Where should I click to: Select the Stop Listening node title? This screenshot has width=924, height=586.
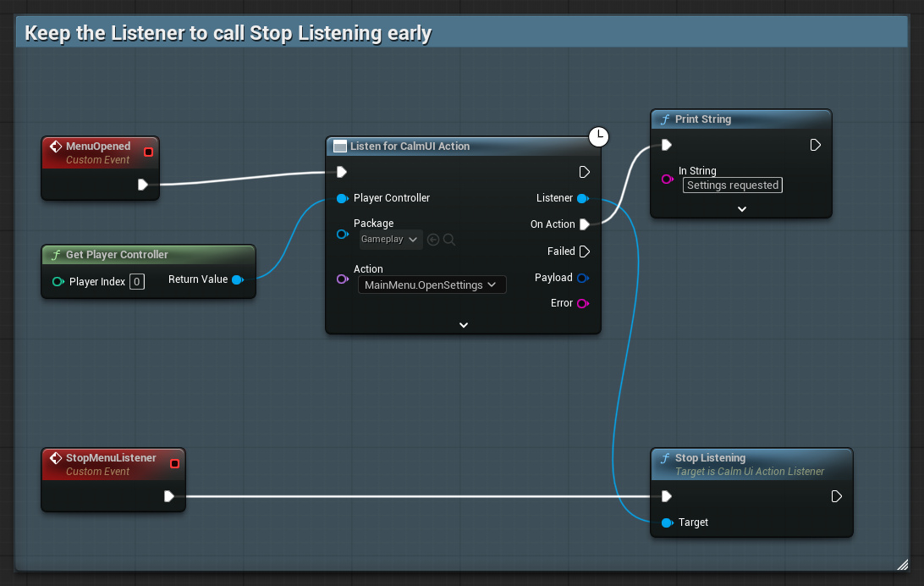pos(710,458)
